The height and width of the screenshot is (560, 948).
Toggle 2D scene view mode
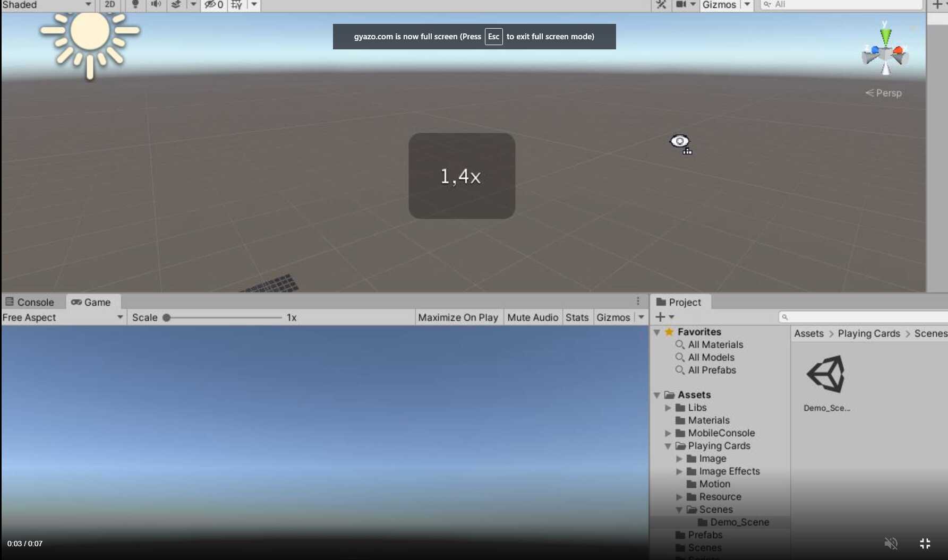pyautogui.click(x=110, y=4)
